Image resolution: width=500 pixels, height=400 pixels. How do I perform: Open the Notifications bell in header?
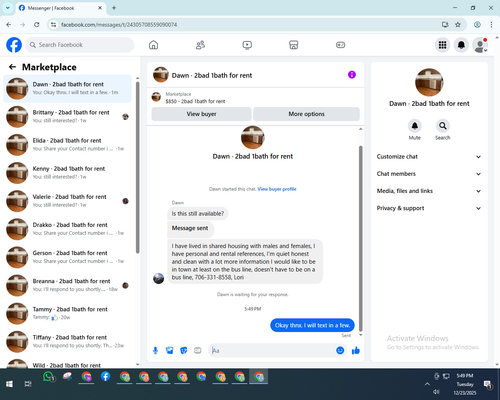coord(461,45)
